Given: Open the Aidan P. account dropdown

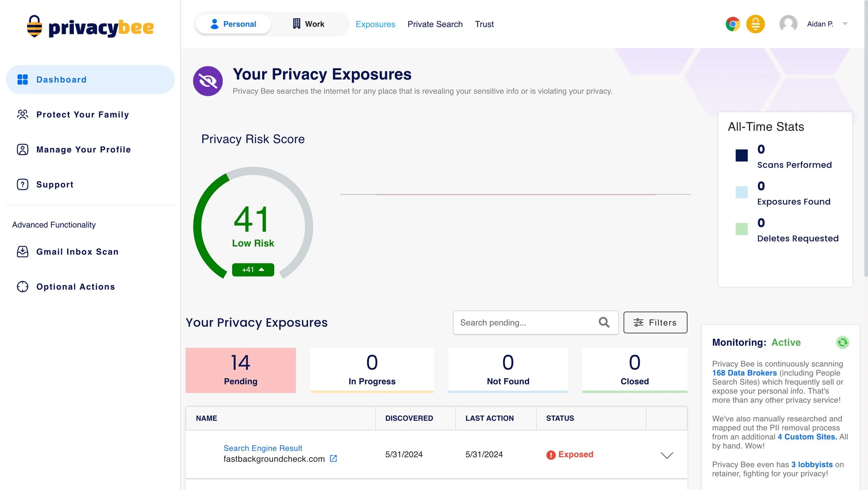Looking at the screenshot, I should [845, 24].
